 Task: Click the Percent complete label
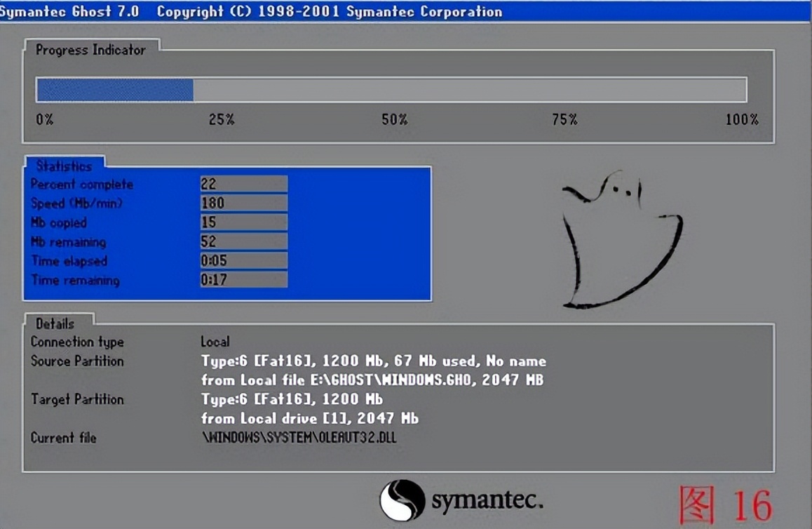[x=82, y=185]
